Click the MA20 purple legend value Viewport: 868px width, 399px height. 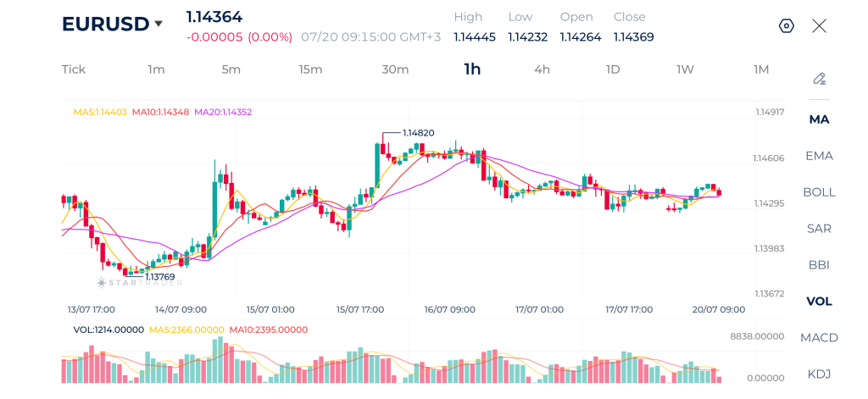pyautogui.click(x=223, y=112)
